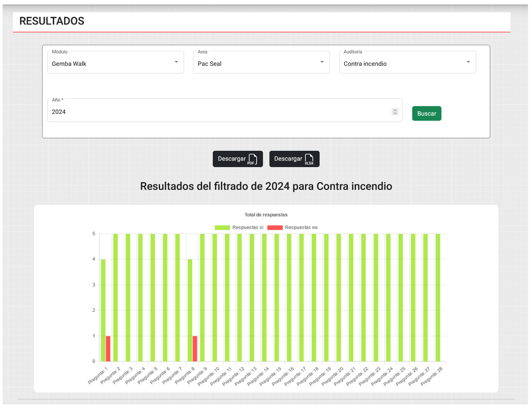Click the 'Pregunta: 14' axis label
Screen dimensions: 532x408
[x=258, y=376]
